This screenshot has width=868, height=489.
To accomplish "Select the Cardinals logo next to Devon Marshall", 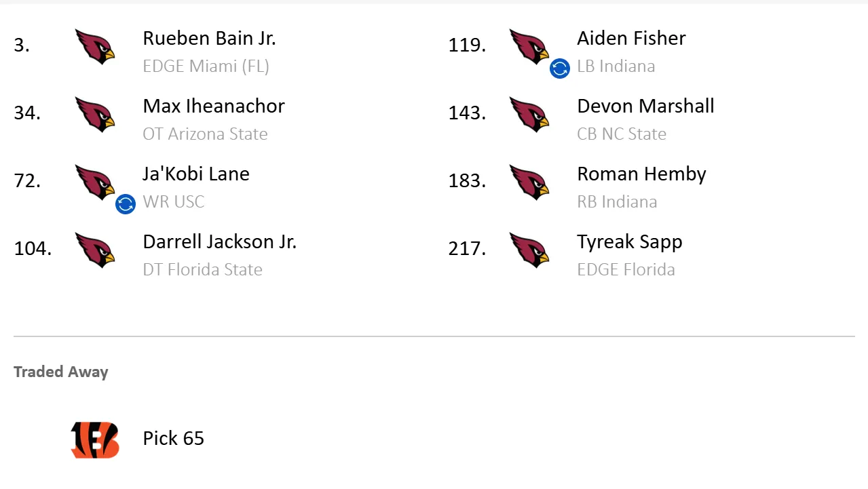I will [530, 115].
